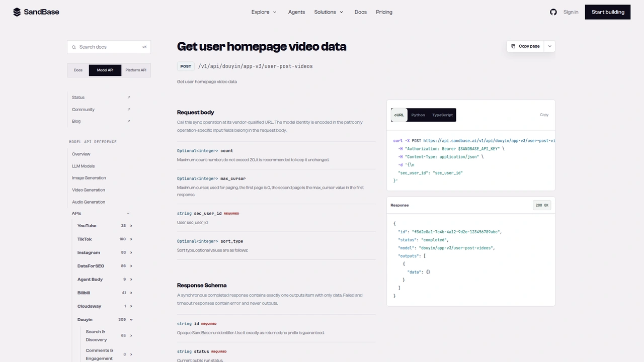
Task: Expand Search & Discovery subsection
Action: tap(131, 336)
